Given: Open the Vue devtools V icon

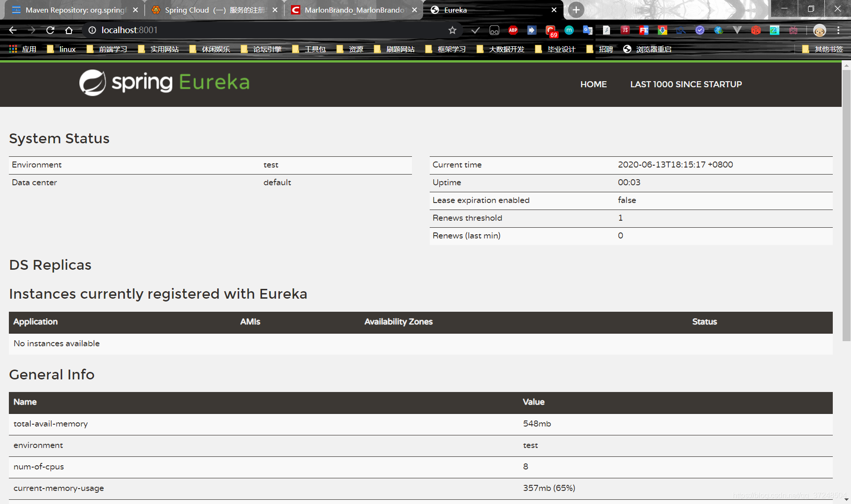Looking at the screenshot, I should [x=737, y=30].
